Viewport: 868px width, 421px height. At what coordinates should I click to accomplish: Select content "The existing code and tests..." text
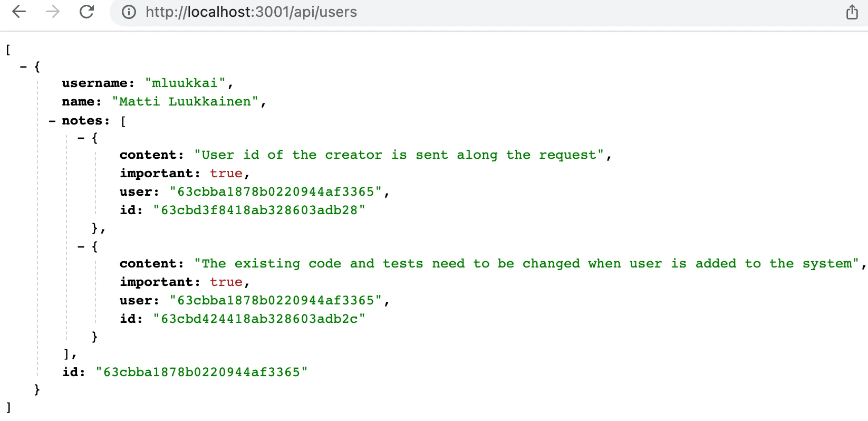click(527, 264)
